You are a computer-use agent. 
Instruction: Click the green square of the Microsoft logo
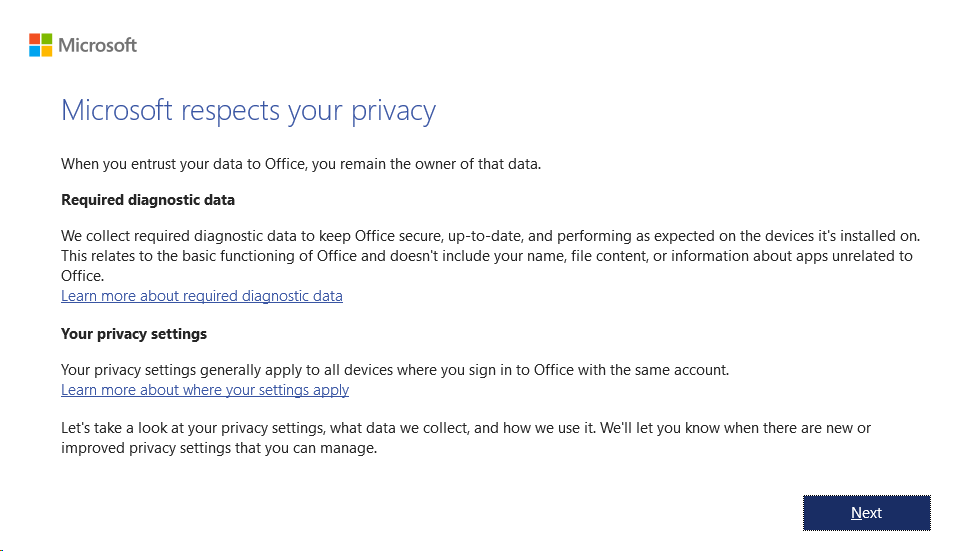pyautogui.click(x=47, y=39)
